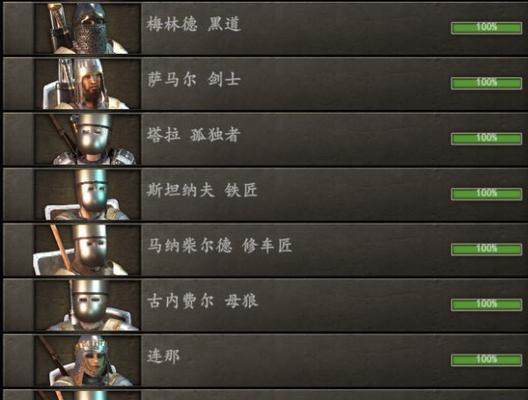
Task: Click the name 塔拉 孤独者
Action: click(x=194, y=135)
